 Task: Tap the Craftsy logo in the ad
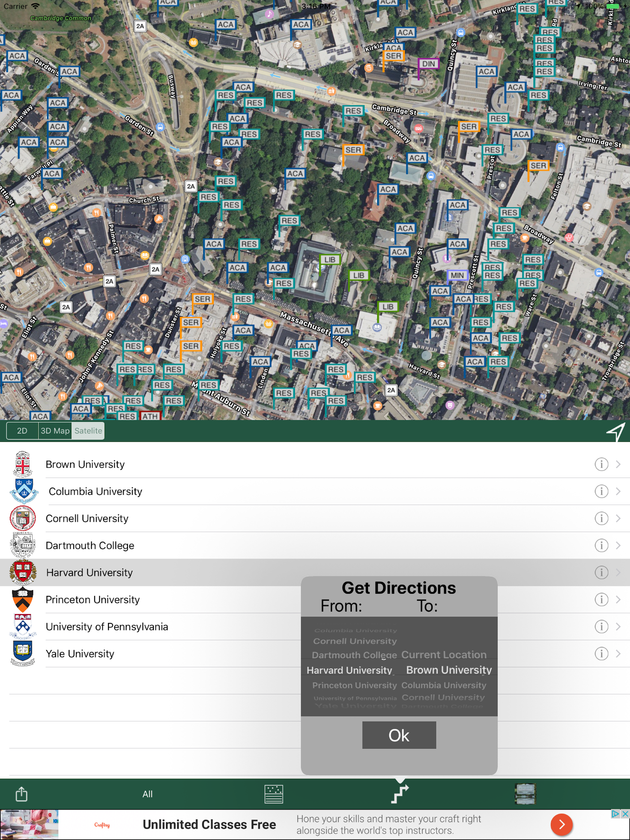102,824
